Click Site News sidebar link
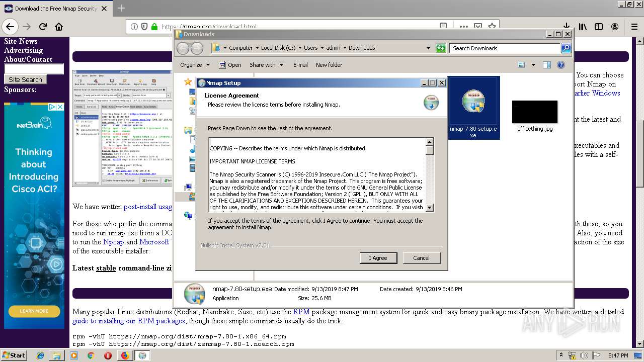 (21, 41)
